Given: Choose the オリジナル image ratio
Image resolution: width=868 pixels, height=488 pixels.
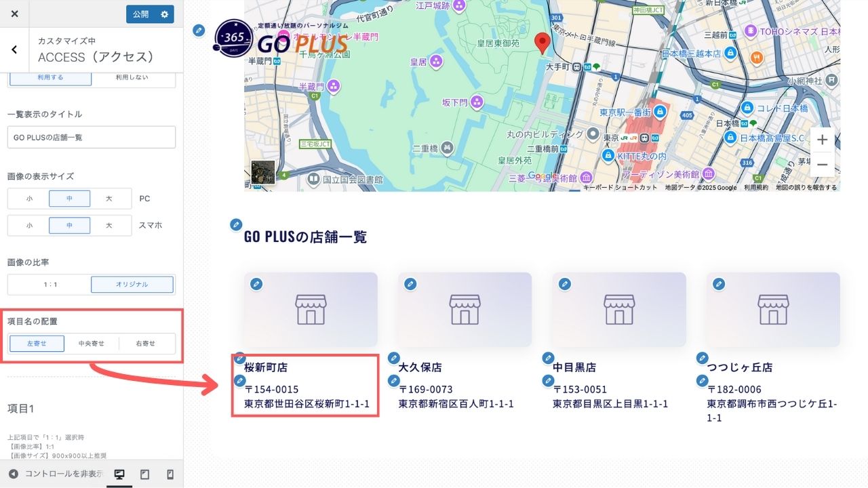Looking at the screenshot, I should tap(132, 285).
